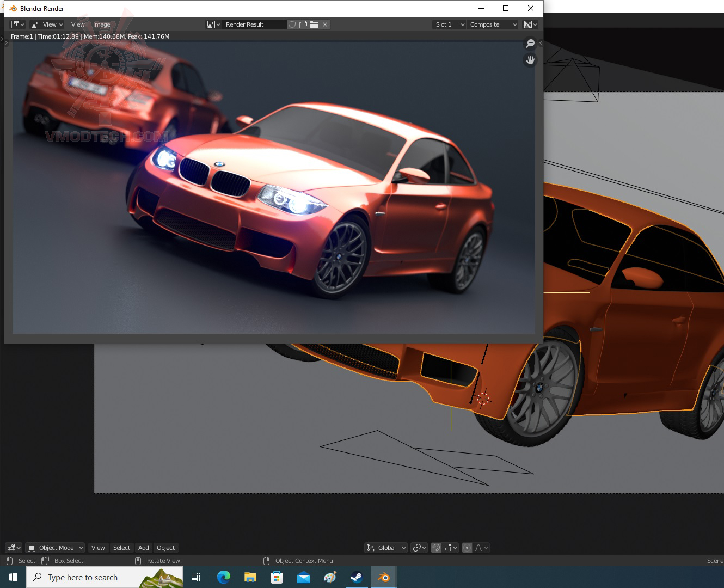Open the Image menu in the render window

(101, 24)
